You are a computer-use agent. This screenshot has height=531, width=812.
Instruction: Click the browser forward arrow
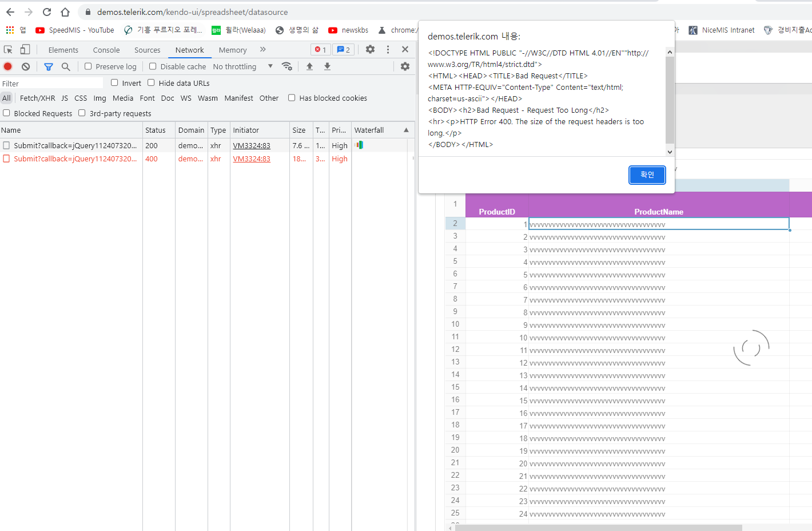coord(29,12)
